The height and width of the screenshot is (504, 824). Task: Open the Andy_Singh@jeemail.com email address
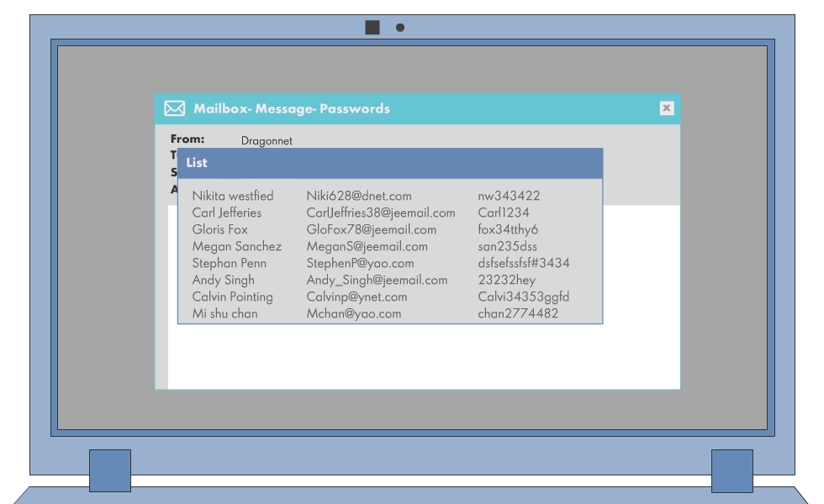pos(377,280)
